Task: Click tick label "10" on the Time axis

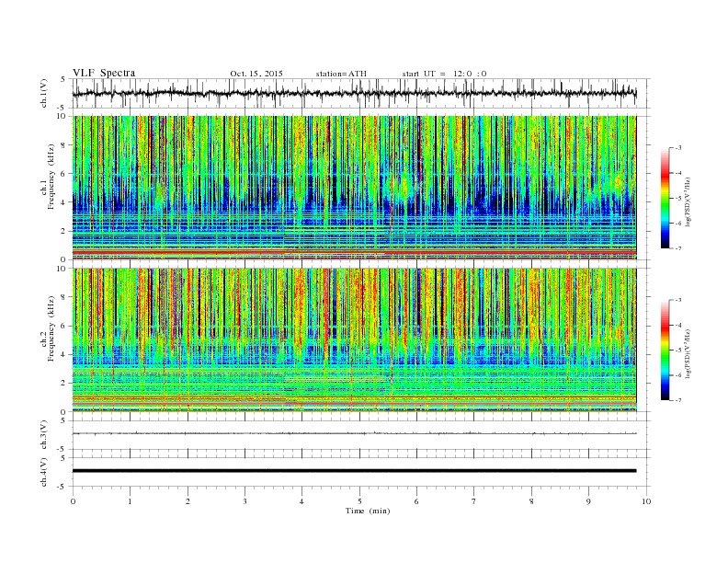Action: (646, 501)
